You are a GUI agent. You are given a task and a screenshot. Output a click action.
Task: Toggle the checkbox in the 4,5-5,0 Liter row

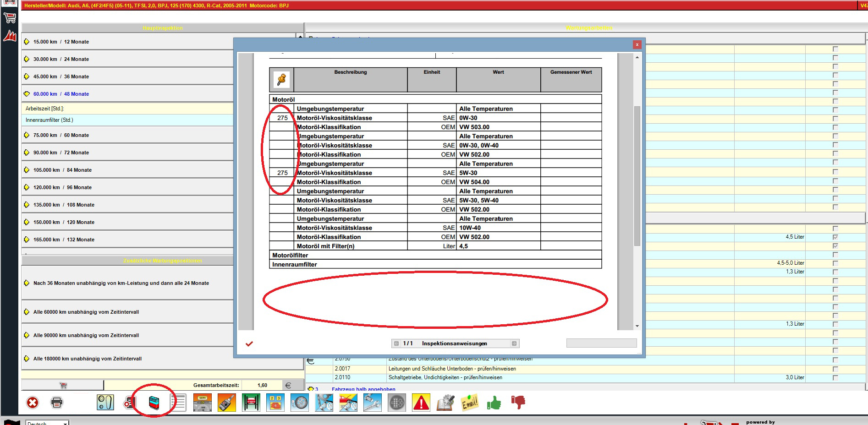pyautogui.click(x=835, y=263)
